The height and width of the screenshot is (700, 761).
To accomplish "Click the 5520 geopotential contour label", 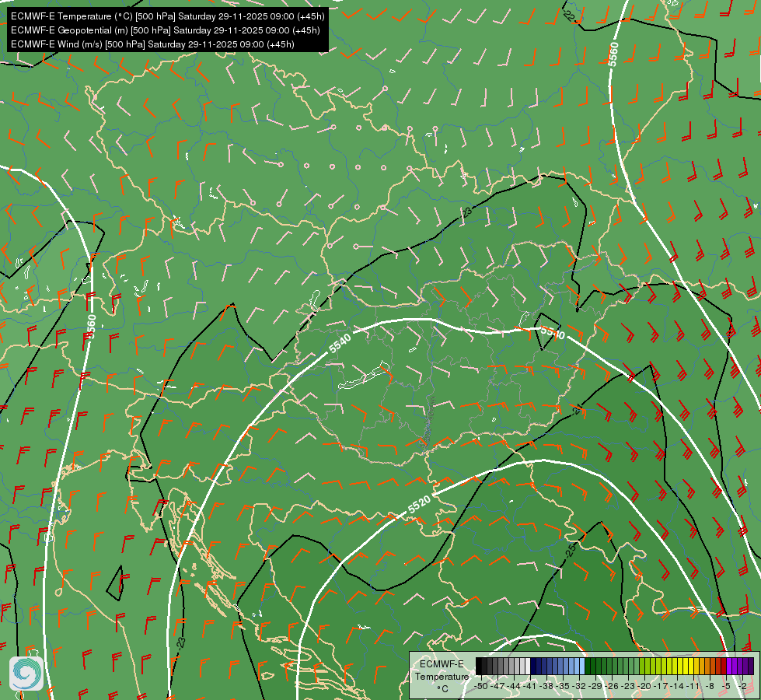I will [419, 504].
